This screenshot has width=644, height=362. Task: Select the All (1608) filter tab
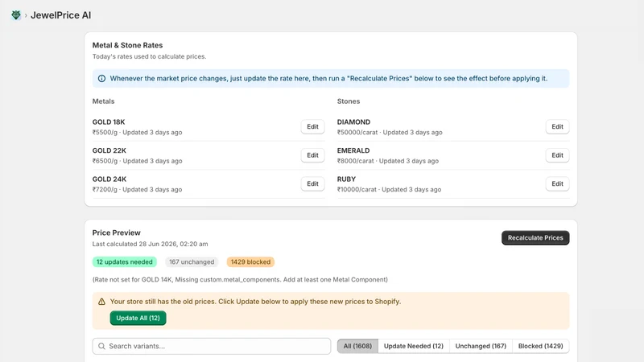[x=357, y=346]
